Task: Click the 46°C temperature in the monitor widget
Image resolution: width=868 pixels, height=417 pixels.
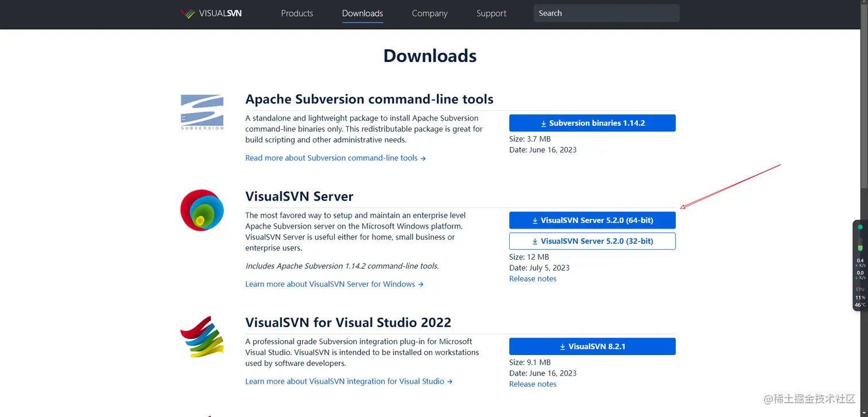Action: [x=860, y=305]
